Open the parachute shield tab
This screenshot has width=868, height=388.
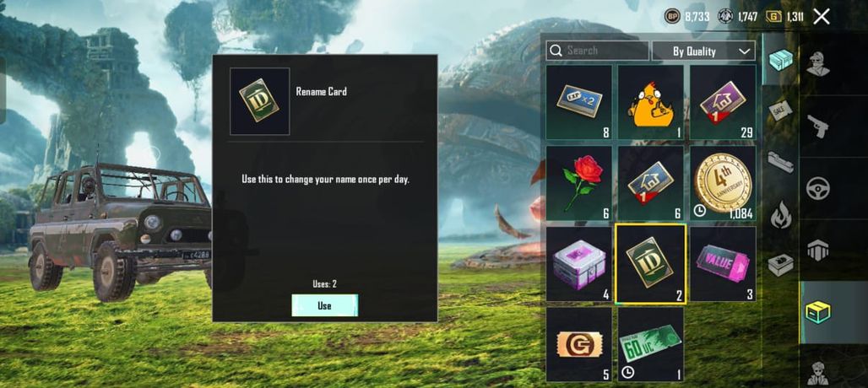(817, 251)
